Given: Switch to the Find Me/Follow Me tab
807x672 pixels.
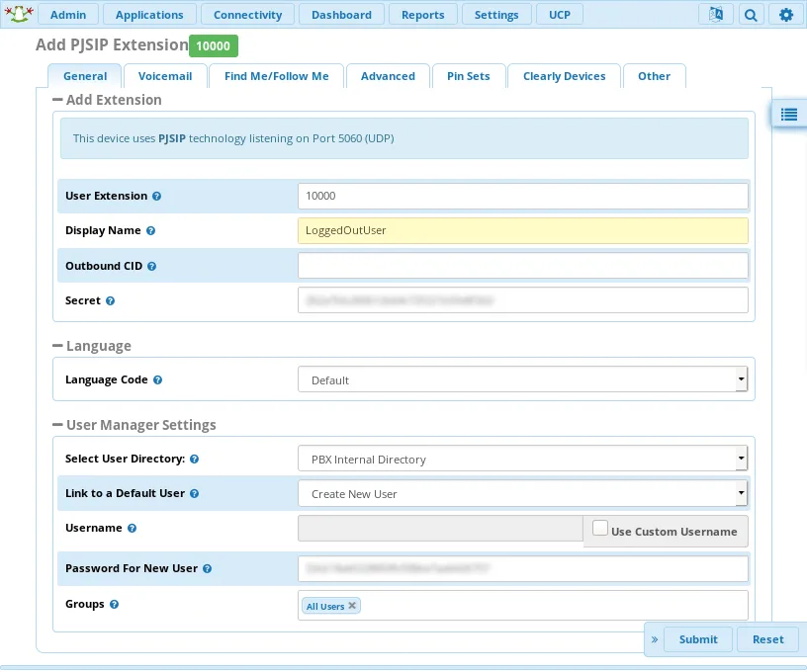Looking at the screenshot, I should click(276, 76).
